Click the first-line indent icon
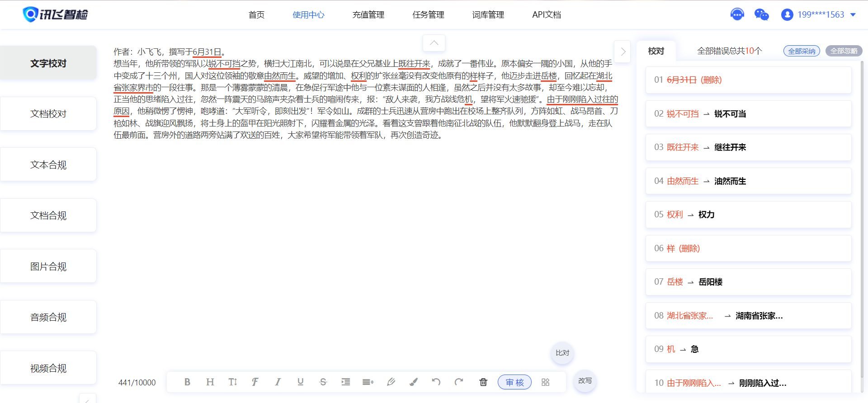This screenshot has height=403, width=868. [345, 382]
